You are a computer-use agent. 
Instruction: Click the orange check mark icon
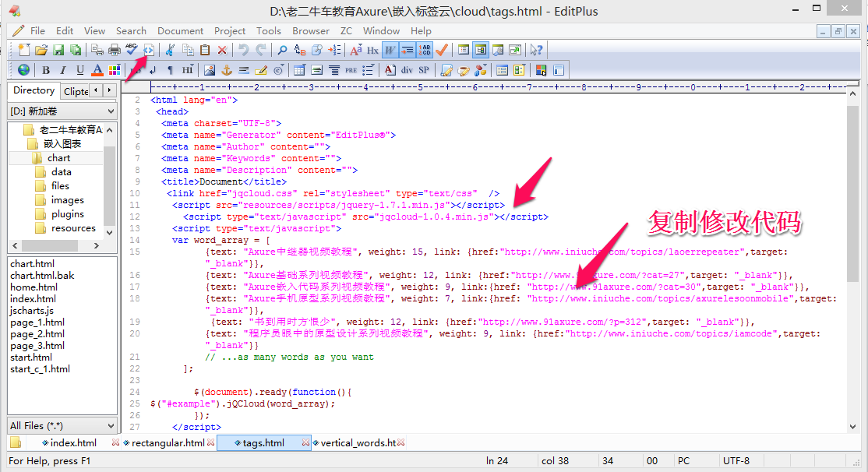coord(441,50)
